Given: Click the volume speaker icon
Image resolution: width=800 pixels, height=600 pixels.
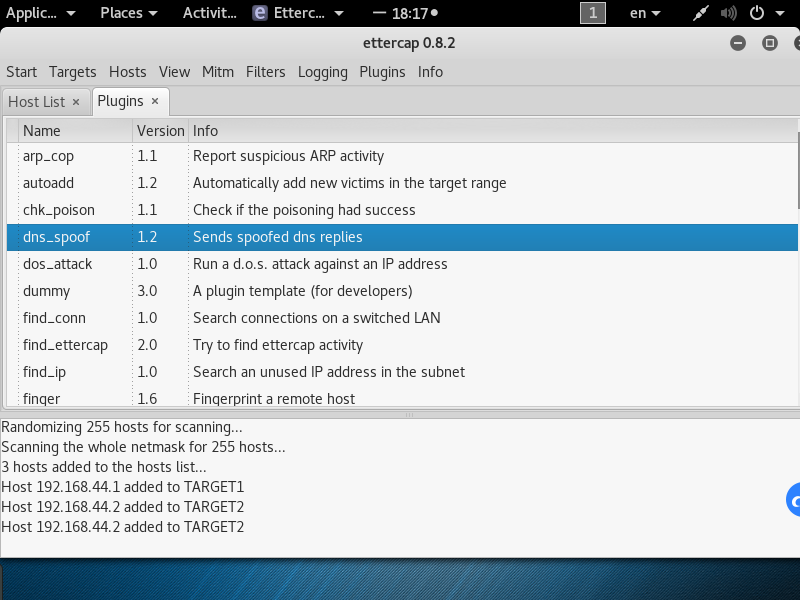Looking at the screenshot, I should pyautogui.click(x=731, y=13).
